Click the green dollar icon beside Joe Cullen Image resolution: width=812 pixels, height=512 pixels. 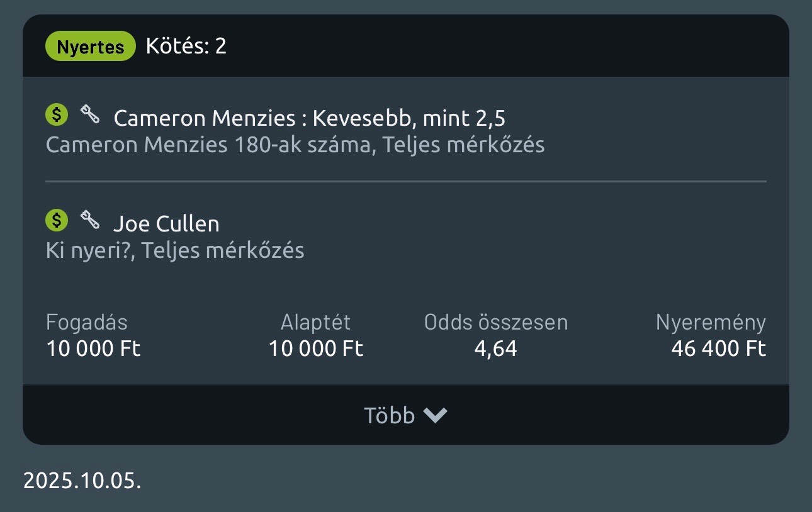click(x=57, y=220)
